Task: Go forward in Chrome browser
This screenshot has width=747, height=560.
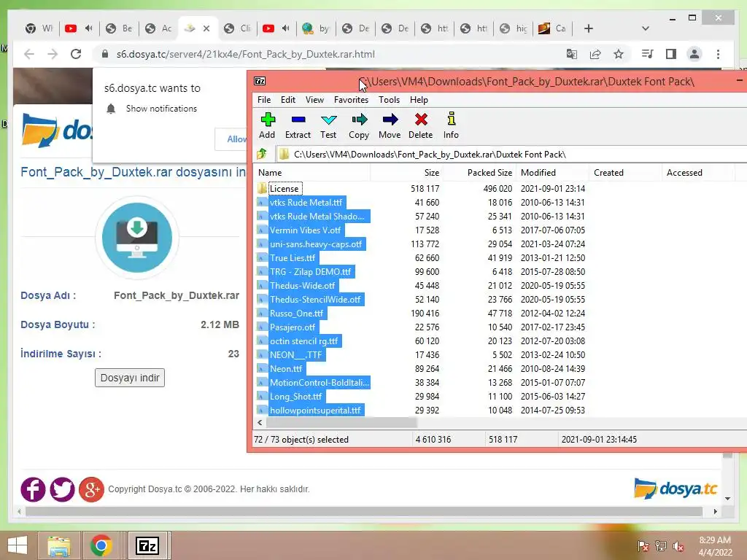Action: pos(53,54)
